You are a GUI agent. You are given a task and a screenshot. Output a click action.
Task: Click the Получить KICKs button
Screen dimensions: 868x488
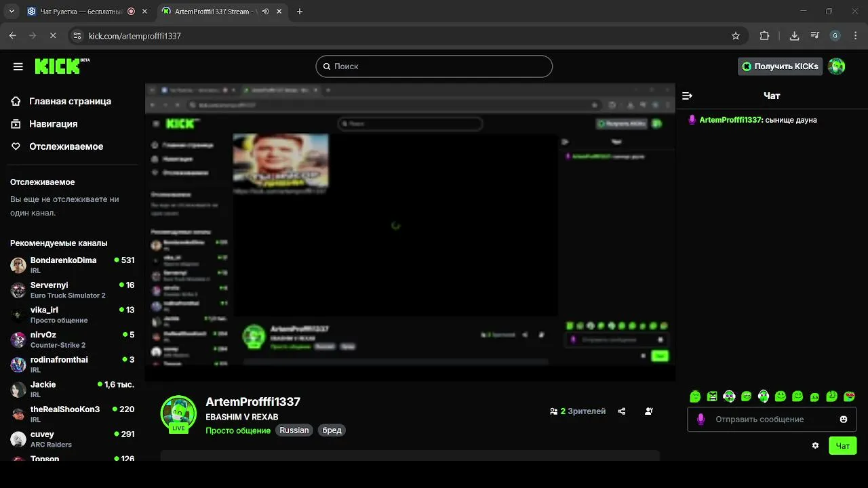coord(780,66)
